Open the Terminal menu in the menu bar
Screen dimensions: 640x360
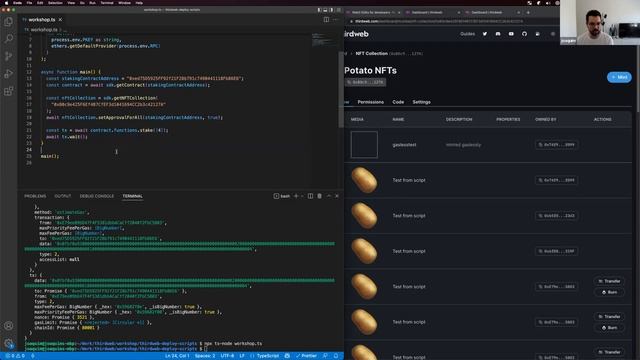tap(107, 2)
